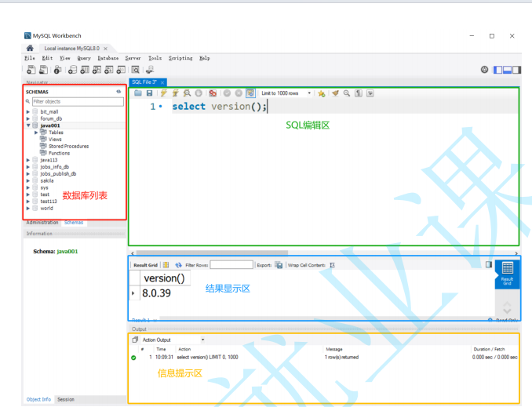Open a script file in SQL editor

point(138,93)
